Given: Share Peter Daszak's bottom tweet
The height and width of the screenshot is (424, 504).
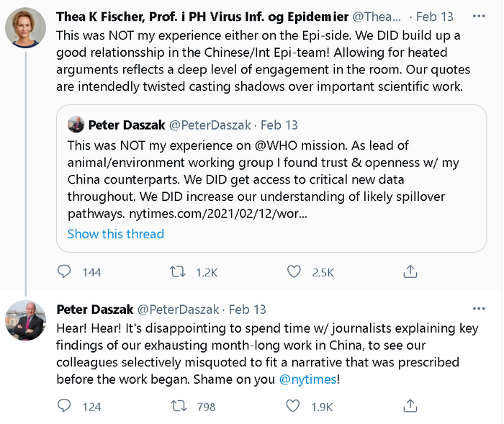Looking at the screenshot, I should pyautogui.click(x=410, y=407).
